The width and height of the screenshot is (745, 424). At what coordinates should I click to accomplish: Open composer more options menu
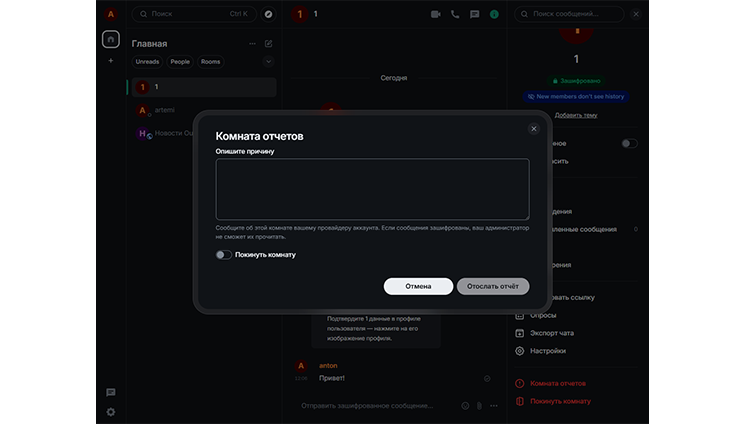(493, 406)
